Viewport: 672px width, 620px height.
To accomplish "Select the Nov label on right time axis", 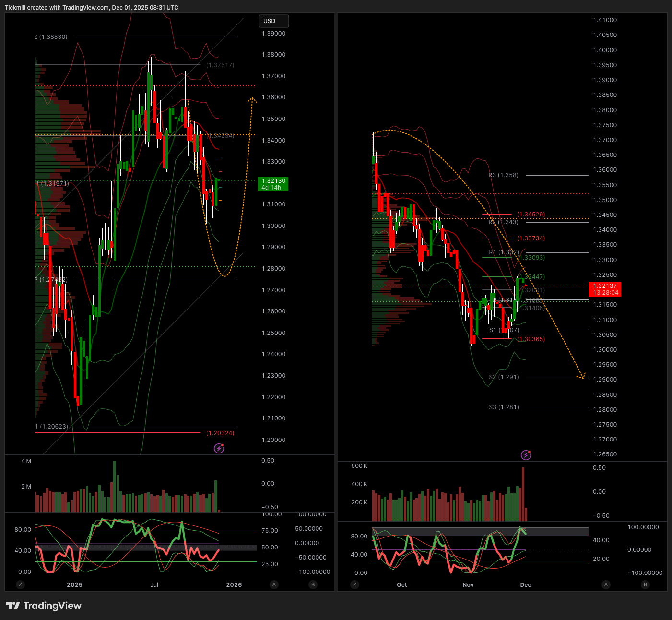I will click(468, 584).
